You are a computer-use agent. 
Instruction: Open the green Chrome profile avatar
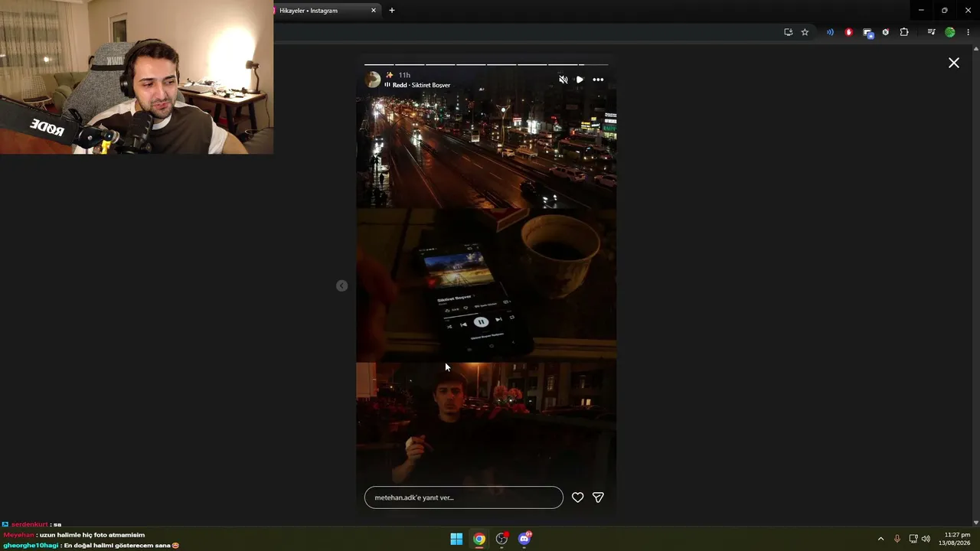tap(950, 32)
